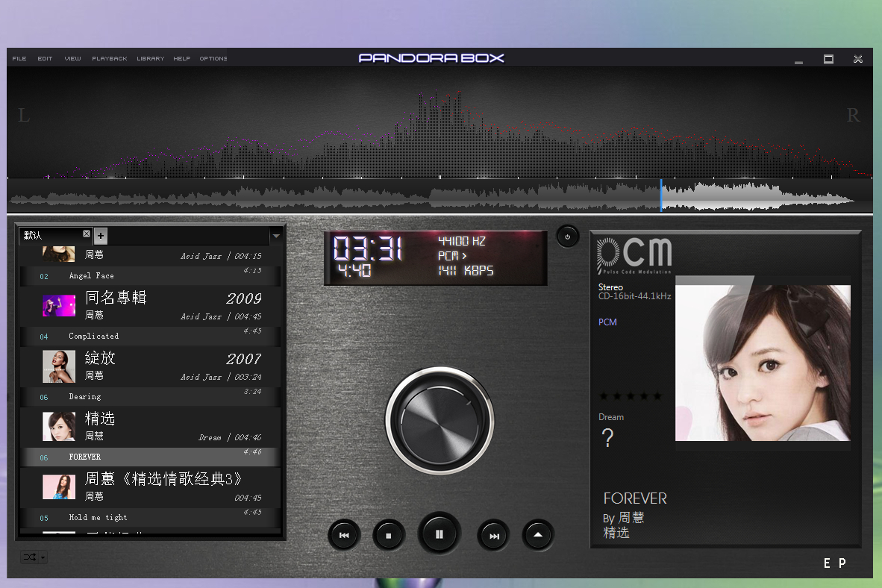Select track 06 Dearing
This screenshot has width=882, height=588.
150,397
